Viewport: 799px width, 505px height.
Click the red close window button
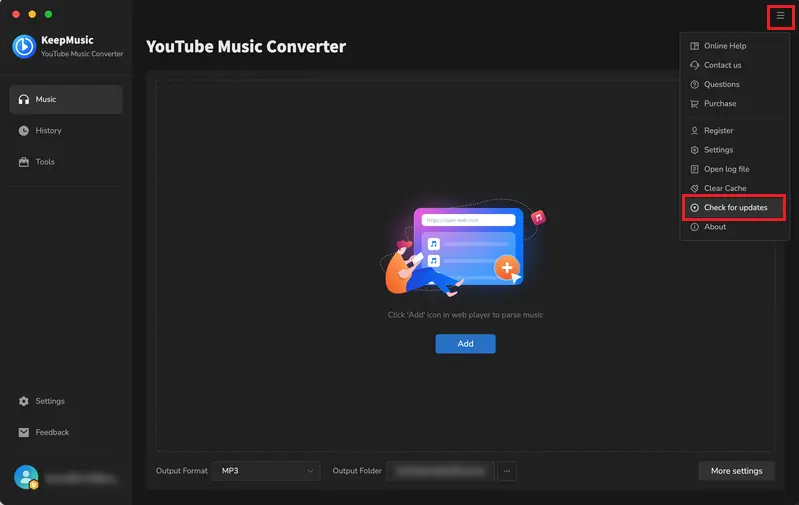[x=16, y=14]
